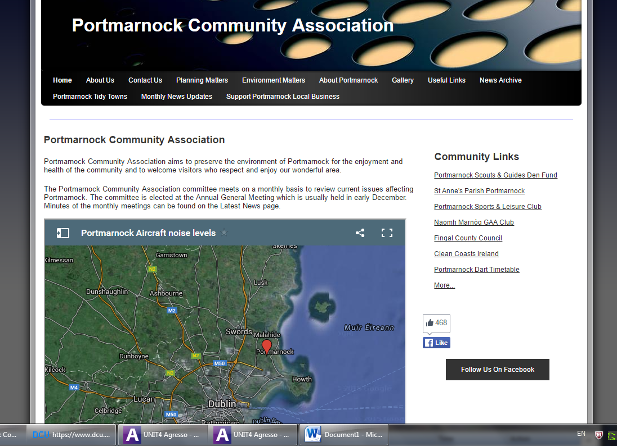Open Monthly News Updates

177,96
